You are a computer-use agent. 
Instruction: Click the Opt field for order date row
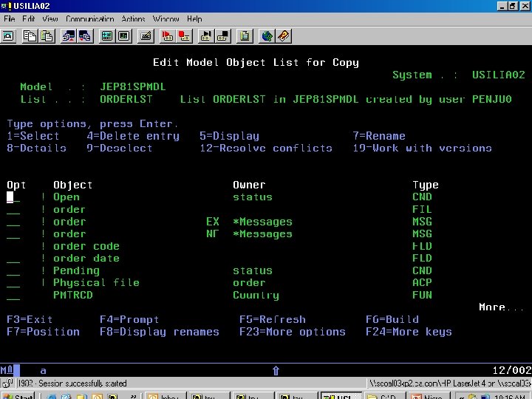pyautogui.click(x=13, y=258)
